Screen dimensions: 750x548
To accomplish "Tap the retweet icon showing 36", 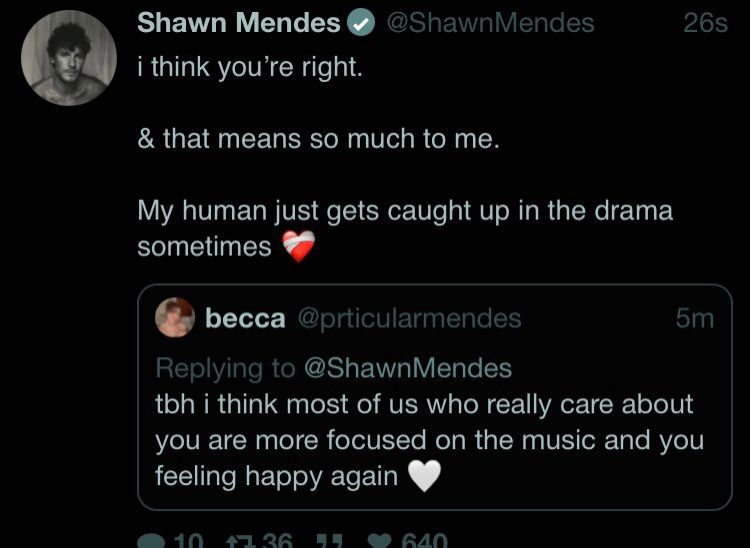I will [236, 542].
